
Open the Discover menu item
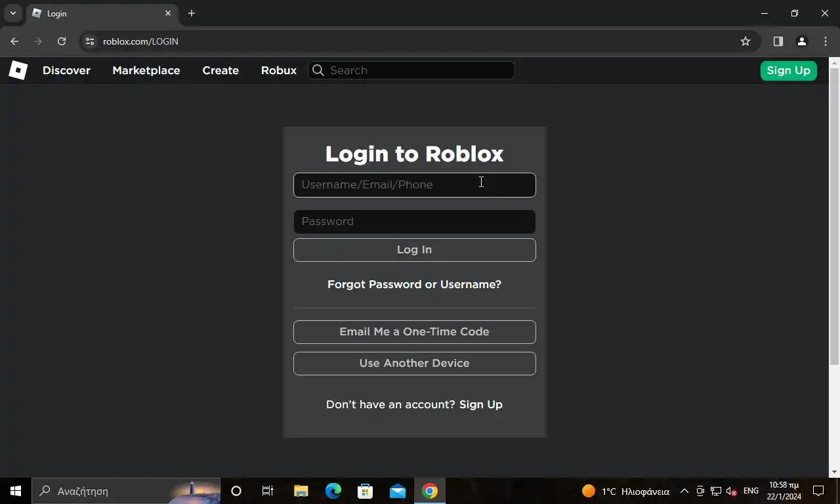pyautogui.click(x=66, y=70)
